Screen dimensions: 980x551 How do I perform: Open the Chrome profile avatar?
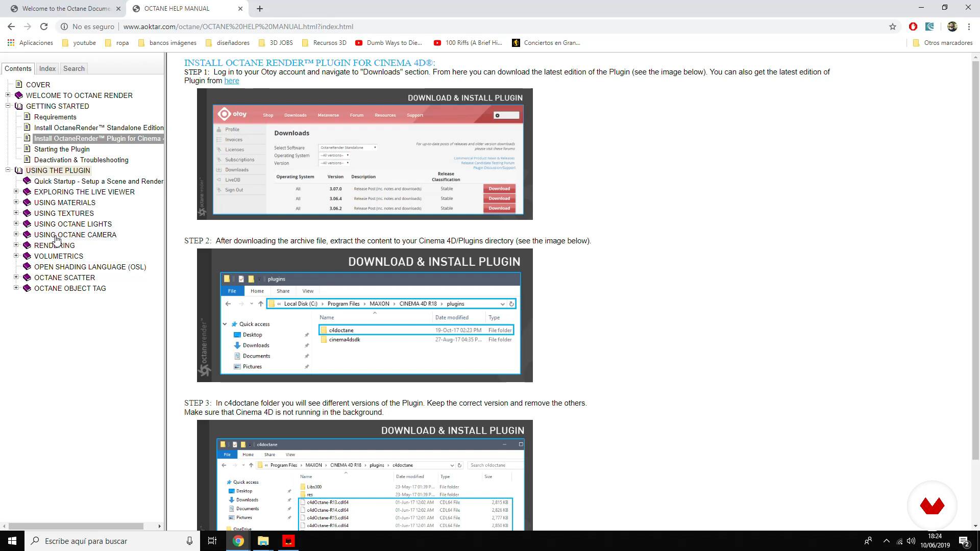click(x=952, y=27)
